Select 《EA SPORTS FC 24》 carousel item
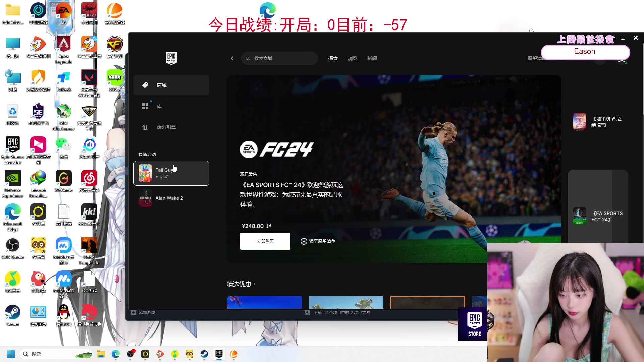 [x=598, y=216]
